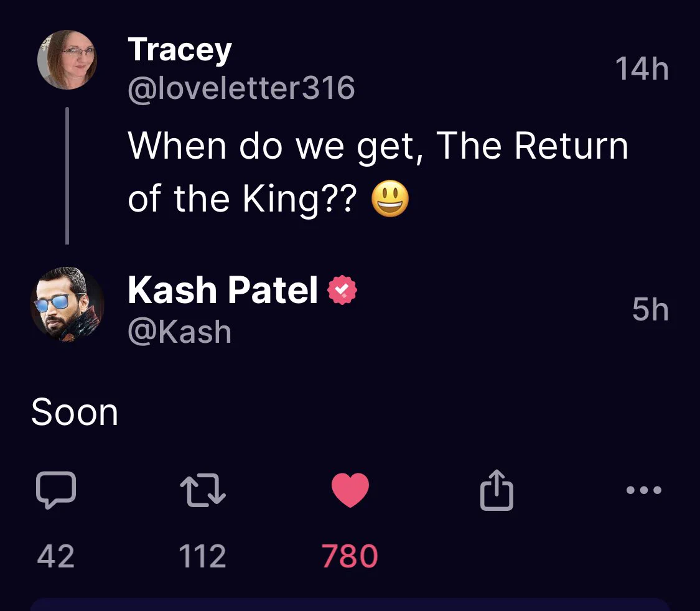View the 112 reposts count
The image size is (700, 611).
point(203,556)
